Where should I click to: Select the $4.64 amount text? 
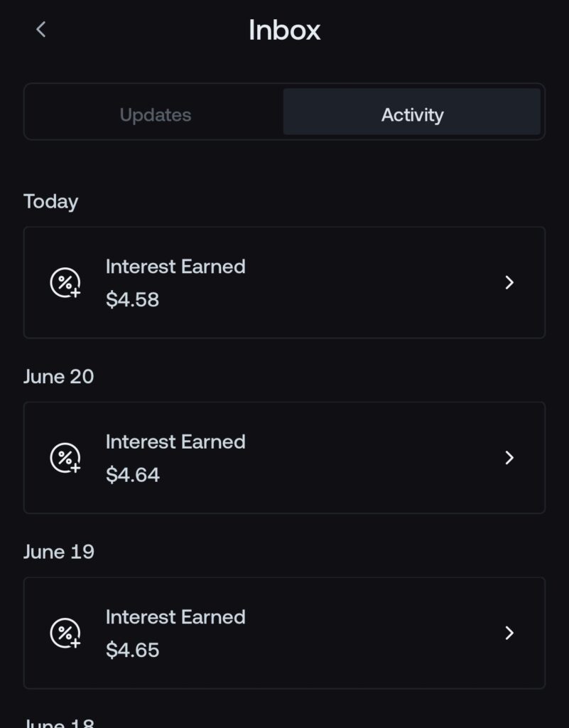pyautogui.click(x=133, y=475)
